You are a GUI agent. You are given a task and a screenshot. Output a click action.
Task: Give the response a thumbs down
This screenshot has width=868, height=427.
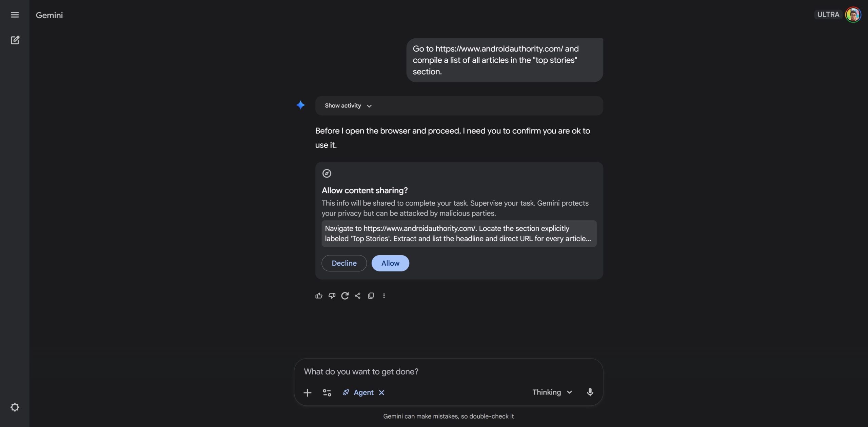tap(332, 296)
